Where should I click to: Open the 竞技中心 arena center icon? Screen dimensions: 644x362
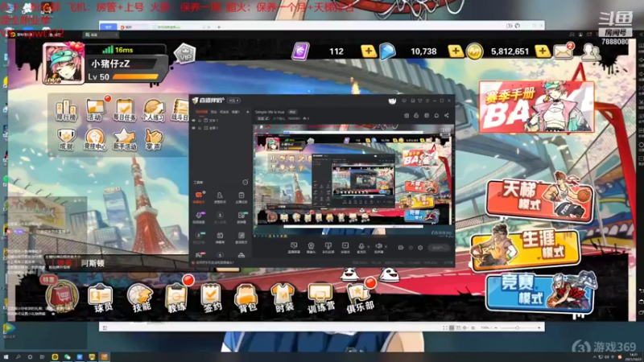95,139
